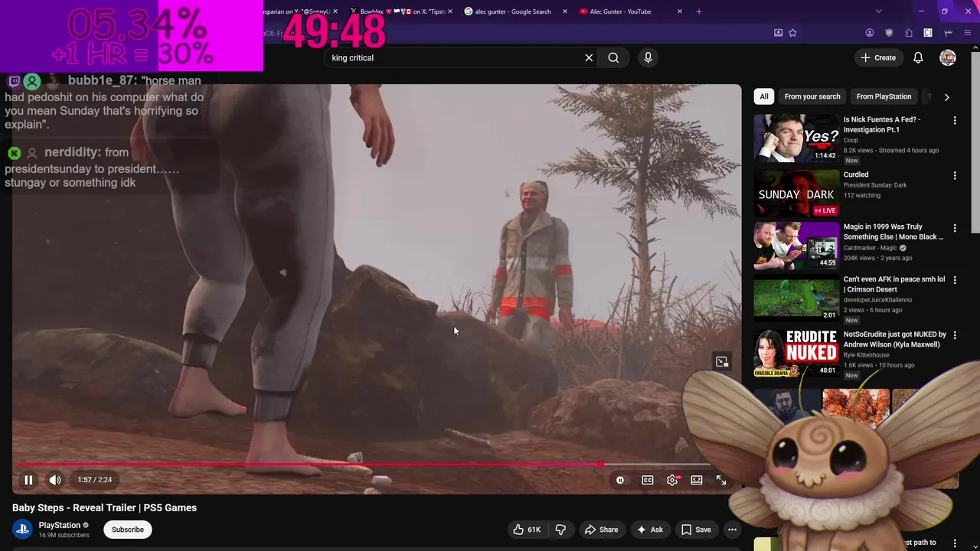
Task: Open options for 'Is Nick Fuentes A Fed?'
Action: 955,121
